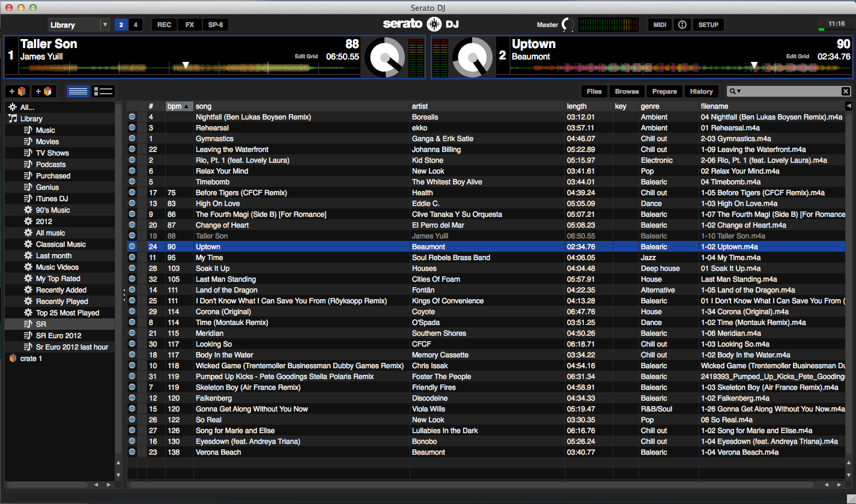Switch to 4-deck layout

point(136,25)
